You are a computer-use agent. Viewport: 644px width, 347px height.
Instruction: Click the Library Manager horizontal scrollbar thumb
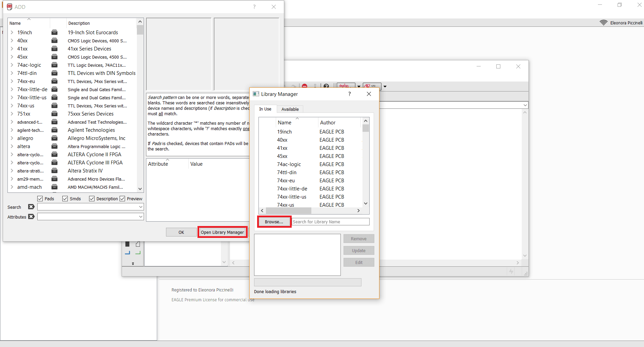coord(288,211)
